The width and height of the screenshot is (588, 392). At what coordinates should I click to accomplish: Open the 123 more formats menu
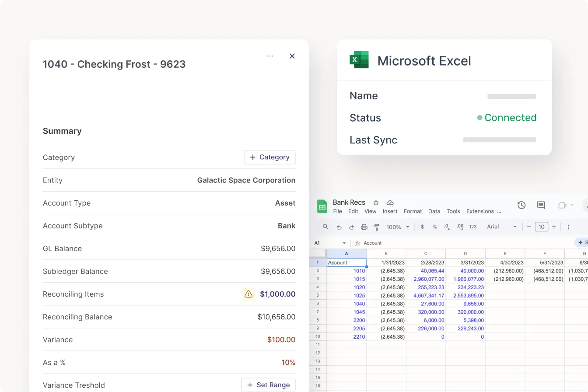(473, 227)
